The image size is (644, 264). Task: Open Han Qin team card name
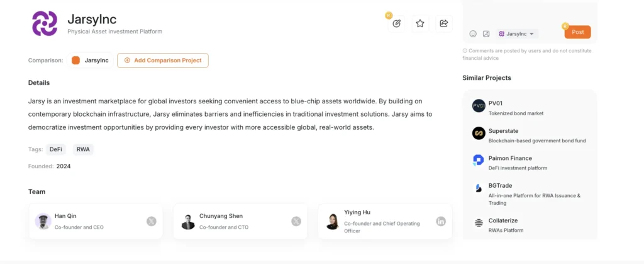coord(65,216)
